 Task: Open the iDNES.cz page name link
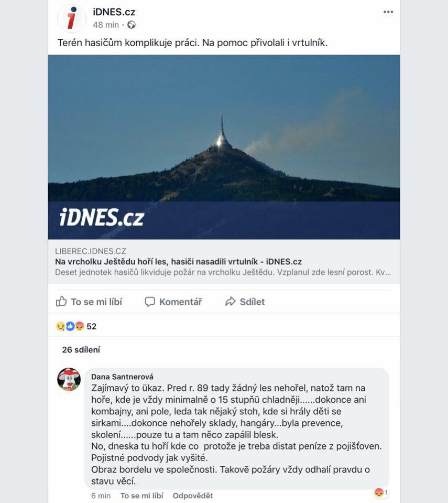[x=114, y=12]
